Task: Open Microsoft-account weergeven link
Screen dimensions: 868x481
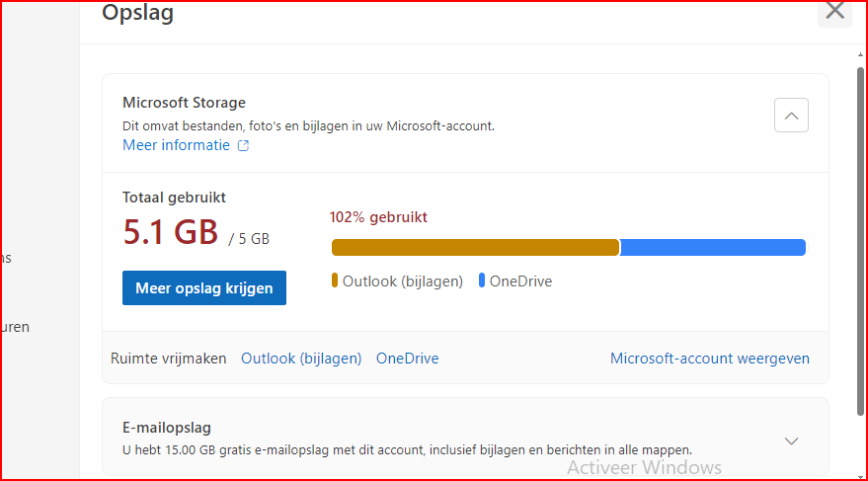Action: (x=709, y=359)
